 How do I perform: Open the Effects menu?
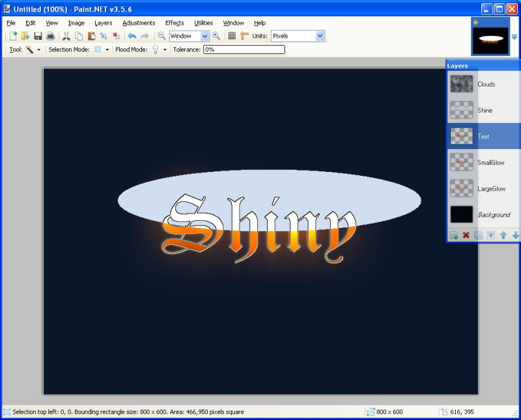coord(174,23)
